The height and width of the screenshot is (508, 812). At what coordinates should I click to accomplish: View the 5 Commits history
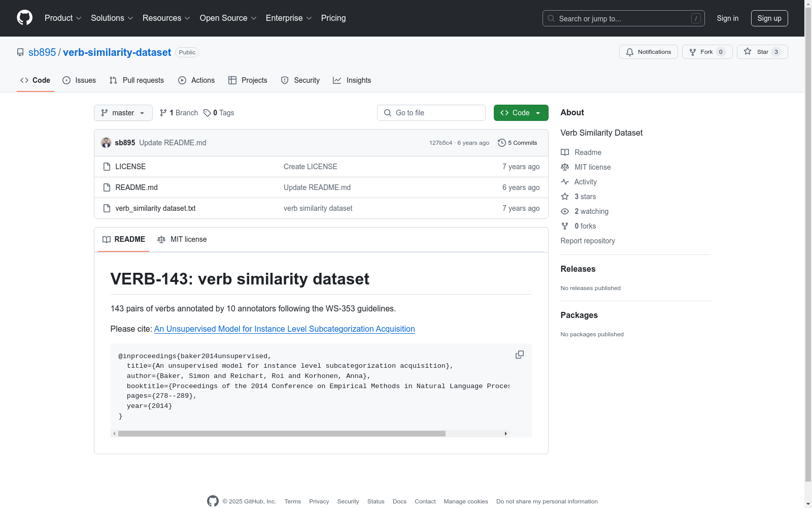click(x=518, y=143)
